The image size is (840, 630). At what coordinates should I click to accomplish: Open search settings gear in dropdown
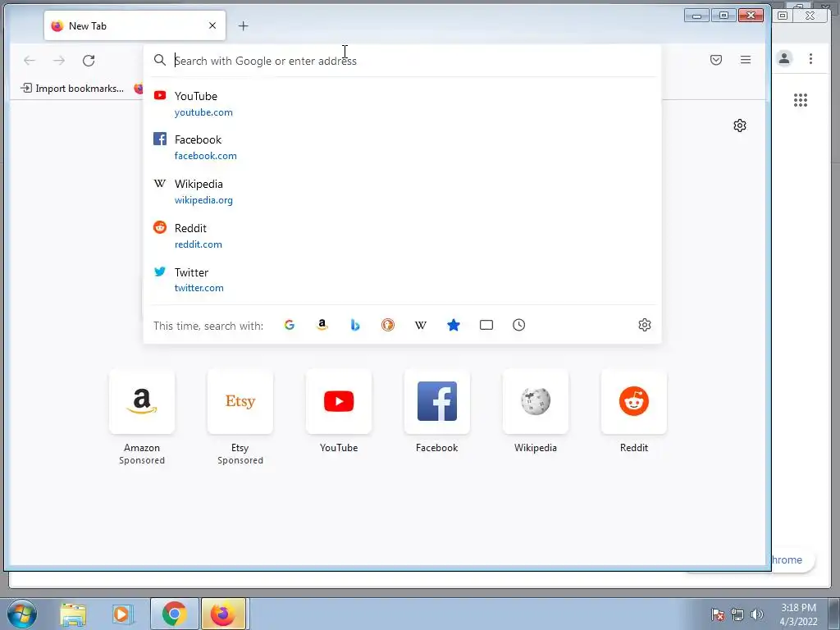click(x=645, y=325)
